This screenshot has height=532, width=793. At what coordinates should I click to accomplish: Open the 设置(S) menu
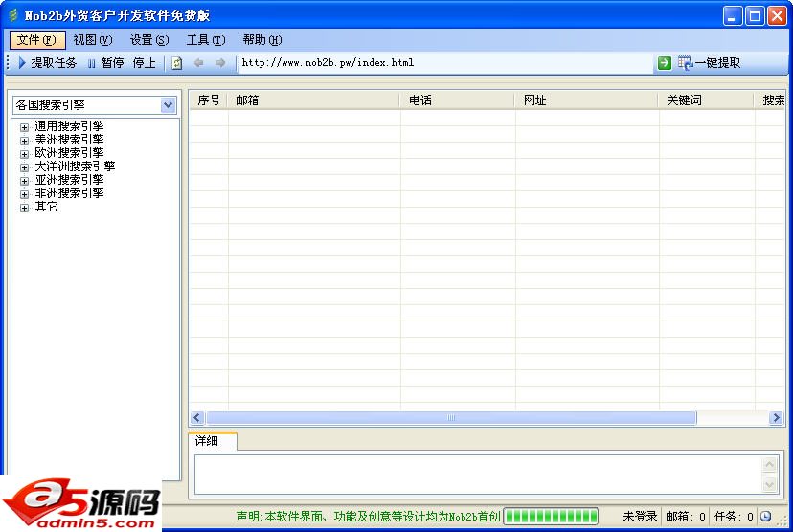coord(149,40)
